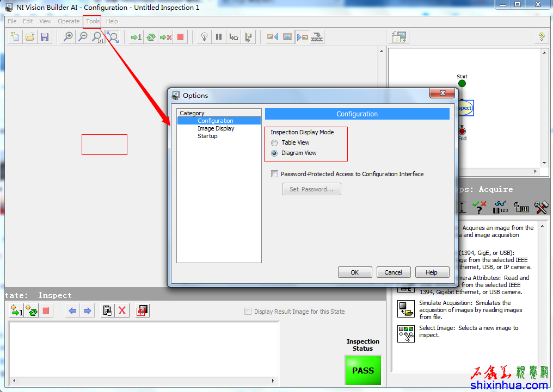Stop state using the lower red square
This screenshot has height=392, width=553.
[x=46, y=310]
